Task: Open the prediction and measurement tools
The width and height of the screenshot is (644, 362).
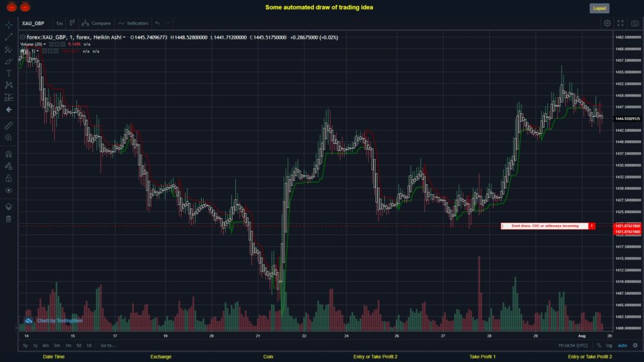Action: pos(9,97)
